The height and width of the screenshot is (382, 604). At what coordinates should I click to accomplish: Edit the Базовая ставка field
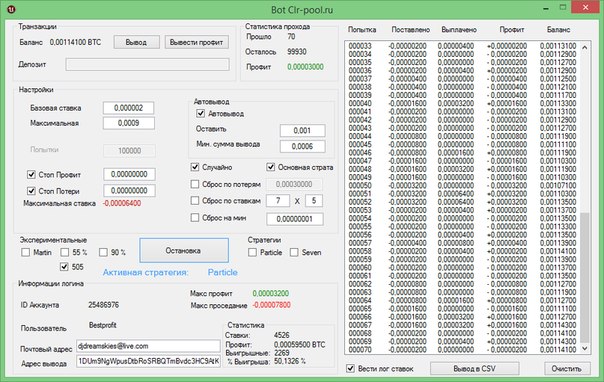[129, 108]
